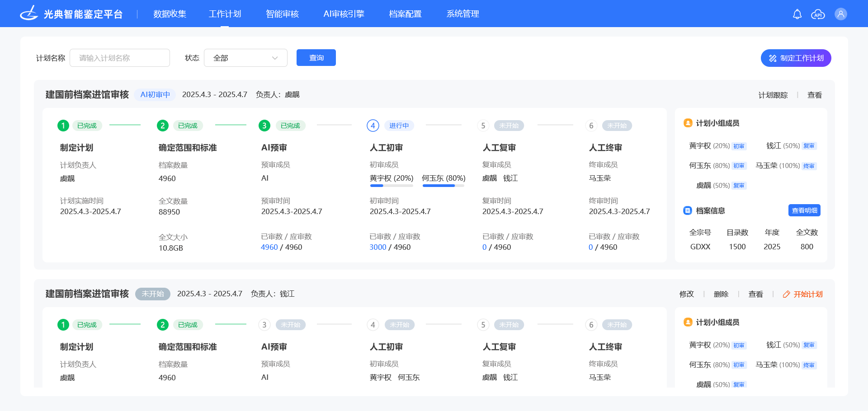Switch to the 数据收集 tab
This screenshot has height=411, width=868.
170,14
